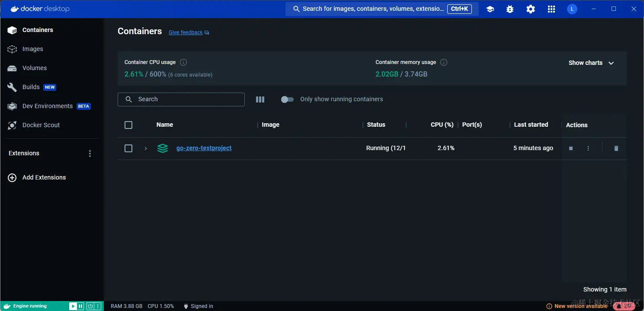This screenshot has width=644, height=311.
Task: Open more actions for go-zero-testproject
Action: click(x=588, y=148)
